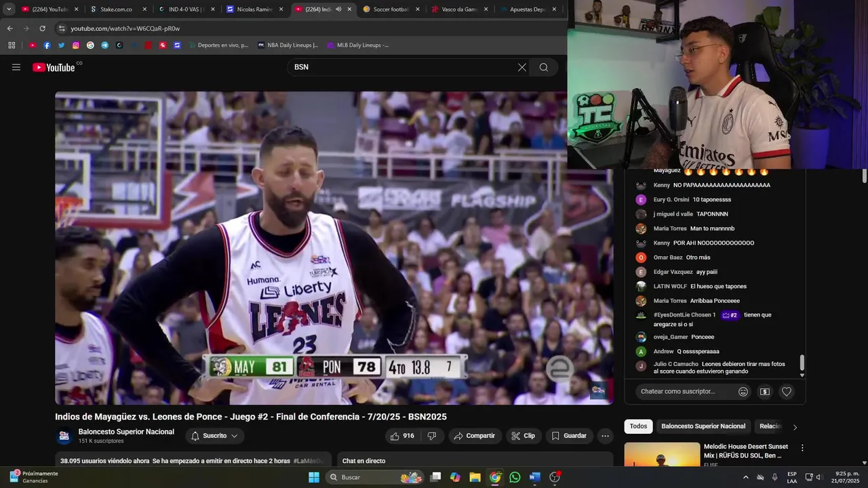Viewport: 868px width, 488px height.
Task: Open the Telegram bookmark icon
Action: pyautogui.click(x=104, y=45)
